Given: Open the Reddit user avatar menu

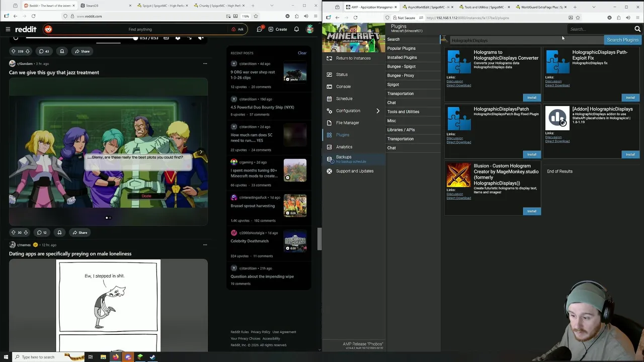Looking at the screenshot, I should pyautogui.click(x=310, y=29).
